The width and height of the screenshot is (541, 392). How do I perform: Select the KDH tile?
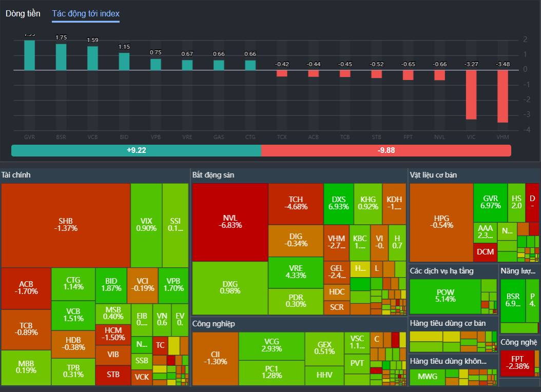[x=394, y=204]
